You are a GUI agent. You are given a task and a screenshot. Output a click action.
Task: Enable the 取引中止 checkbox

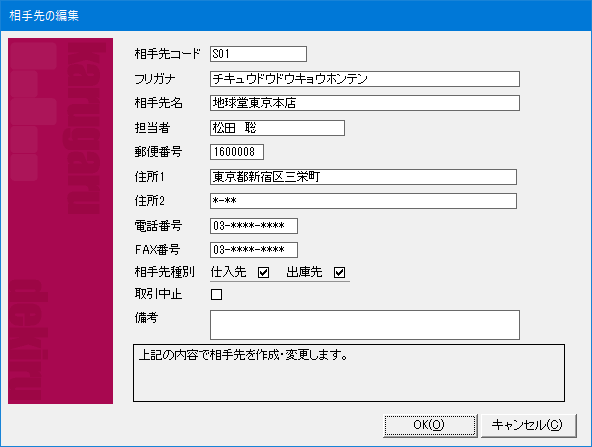coord(216,294)
